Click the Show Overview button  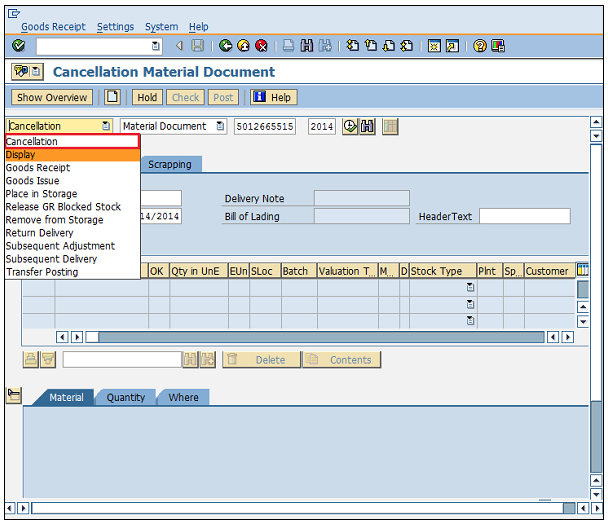point(52,97)
